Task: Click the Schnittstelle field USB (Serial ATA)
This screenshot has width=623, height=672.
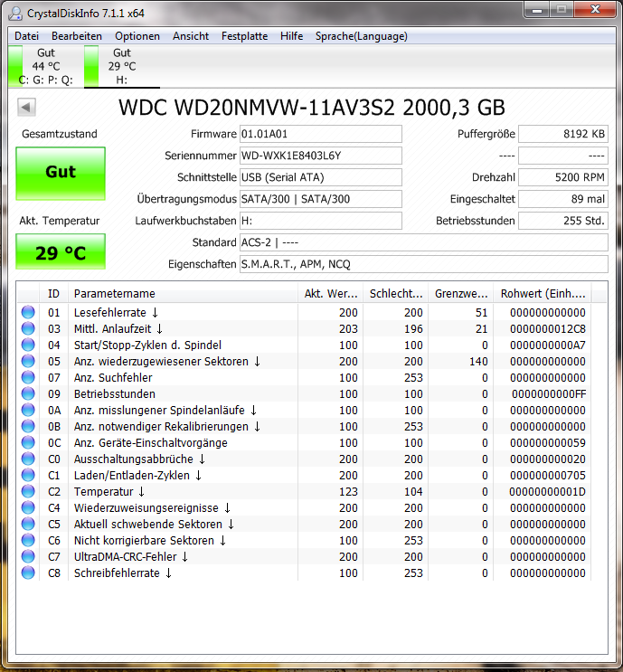Action: pos(320,177)
